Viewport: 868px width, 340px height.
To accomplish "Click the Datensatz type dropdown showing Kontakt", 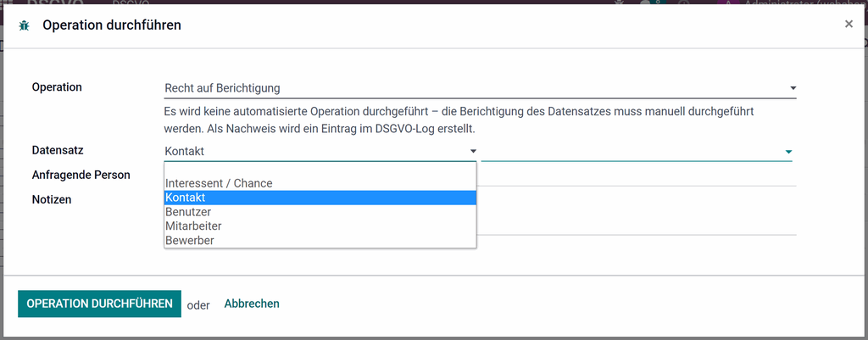I will pyautogui.click(x=320, y=151).
